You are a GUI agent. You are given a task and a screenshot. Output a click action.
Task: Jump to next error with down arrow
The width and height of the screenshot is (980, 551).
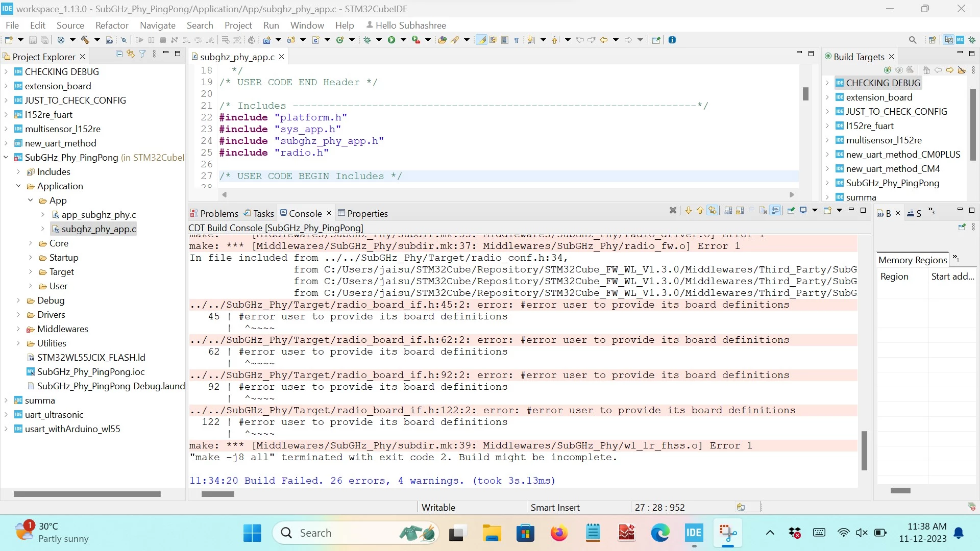click(x=688, y=210)
